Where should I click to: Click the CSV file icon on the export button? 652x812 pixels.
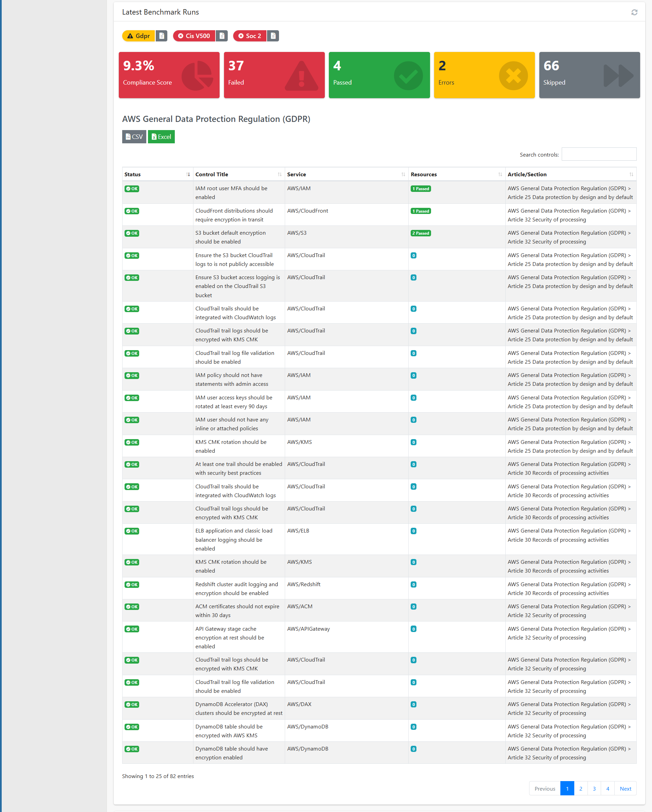[x=128, y=137]
